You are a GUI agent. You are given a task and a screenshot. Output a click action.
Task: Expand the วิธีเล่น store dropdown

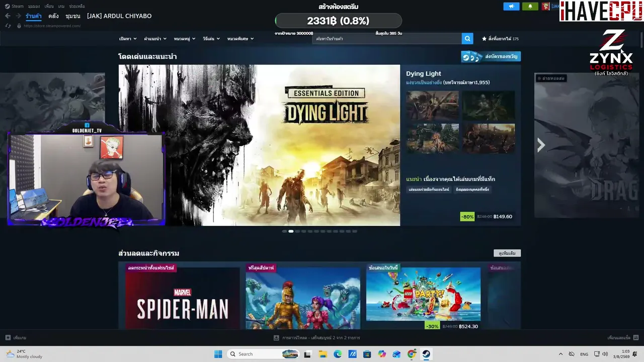pyautogui.click(x=211, y=39)
